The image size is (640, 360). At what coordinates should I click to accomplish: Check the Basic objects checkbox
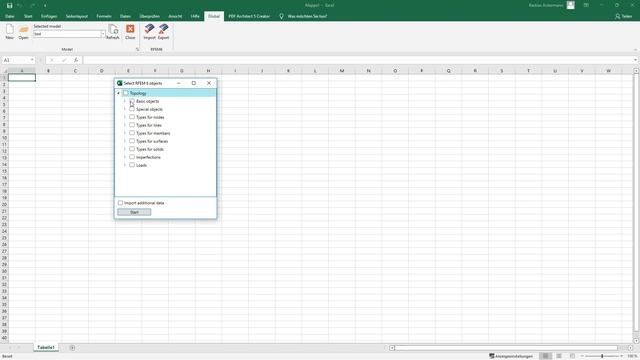click(x=132, y=101)
